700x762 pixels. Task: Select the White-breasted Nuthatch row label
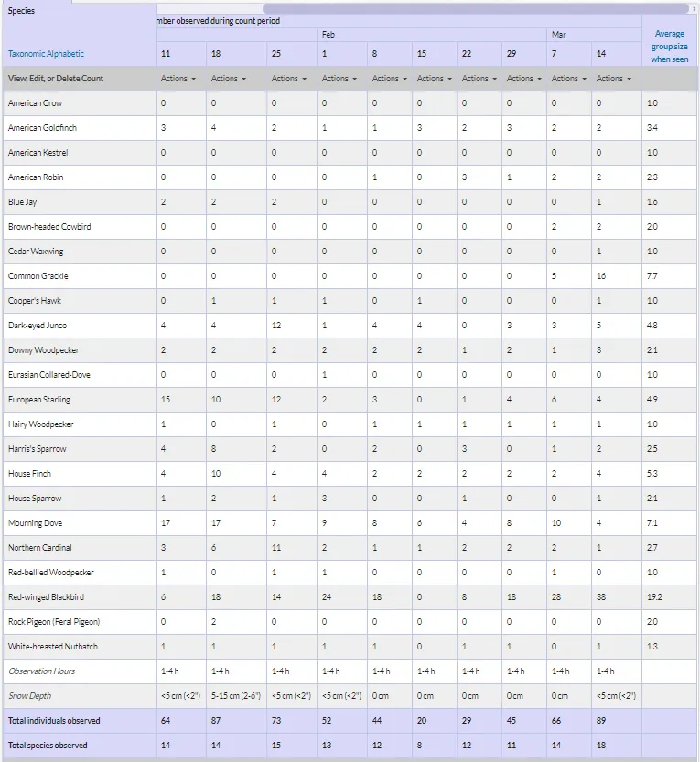point(53,647)
